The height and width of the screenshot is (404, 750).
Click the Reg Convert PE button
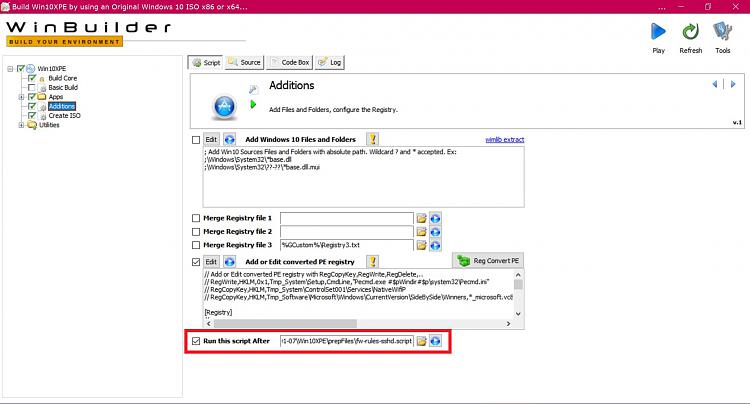tap(488, 261)
